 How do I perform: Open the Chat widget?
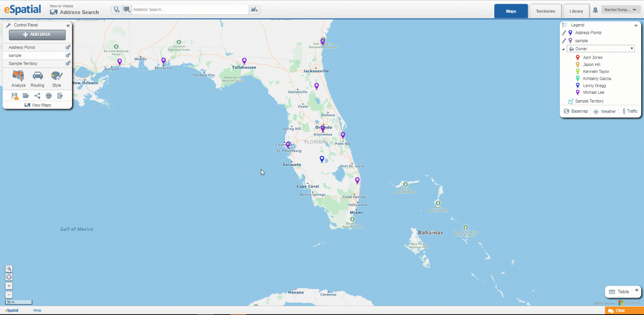point(624,311)
